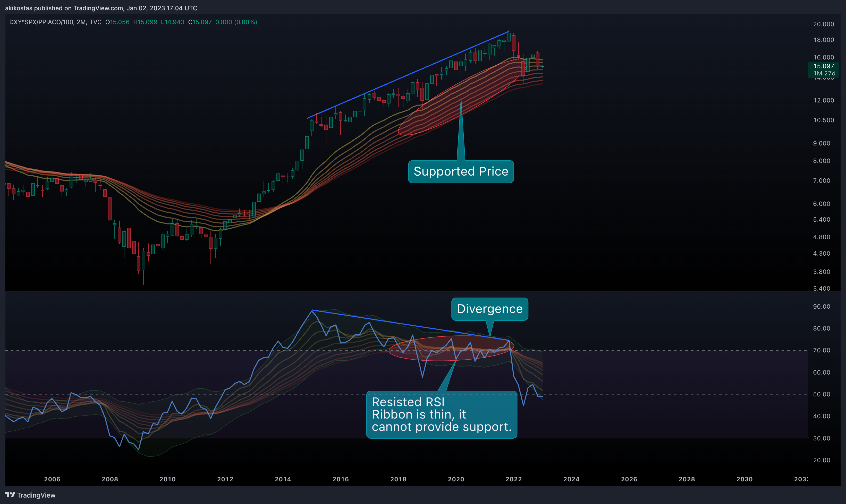
Task: Click the RSI 50.00 axis label
Action: pos(822,394)
